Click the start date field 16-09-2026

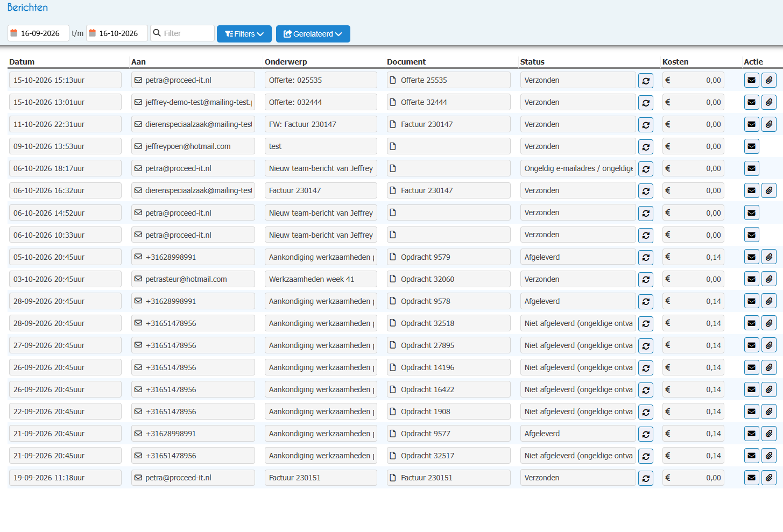[38, 33]
